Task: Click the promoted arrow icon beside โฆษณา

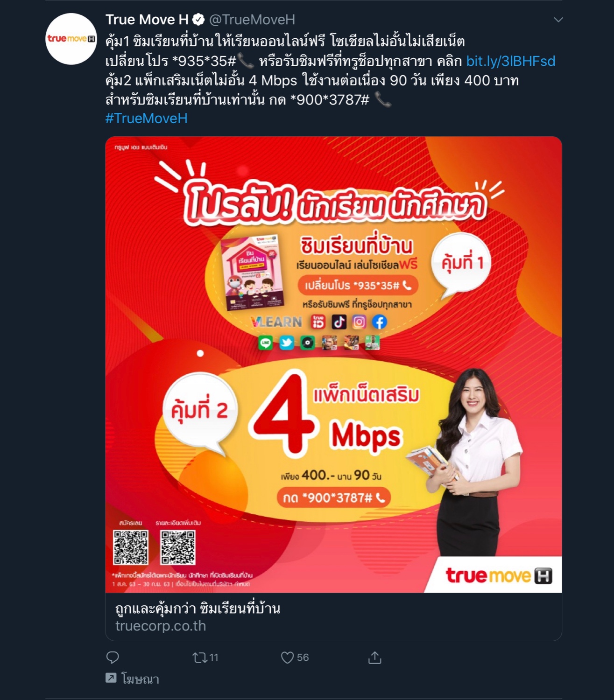Action: coord(111,678)
